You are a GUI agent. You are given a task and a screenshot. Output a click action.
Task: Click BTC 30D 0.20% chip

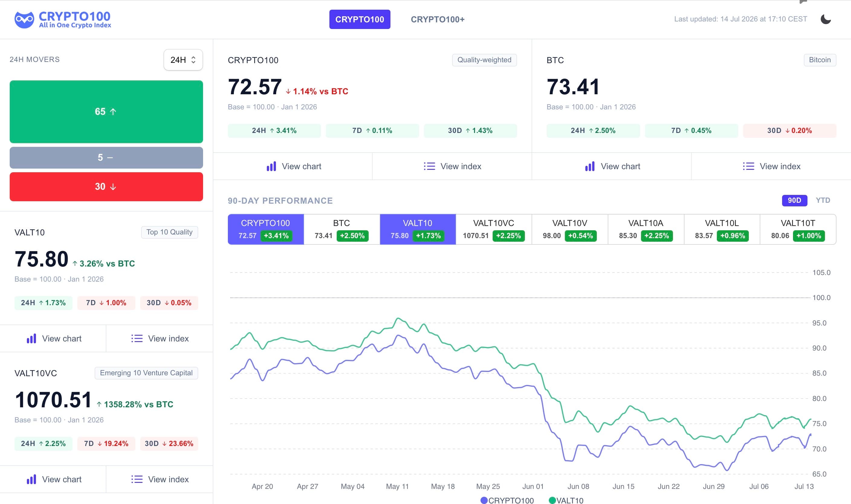pos(790,131)
